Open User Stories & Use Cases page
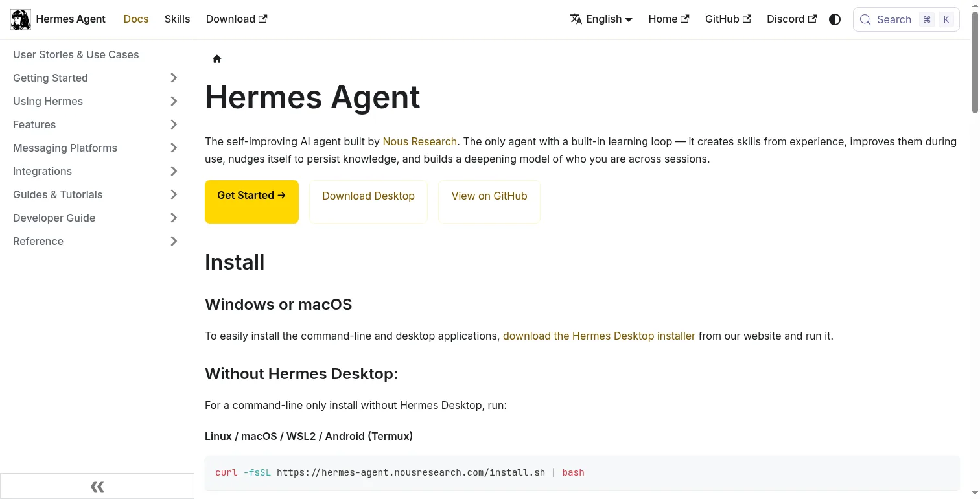 pyautogui.click(x=97, y=54)
